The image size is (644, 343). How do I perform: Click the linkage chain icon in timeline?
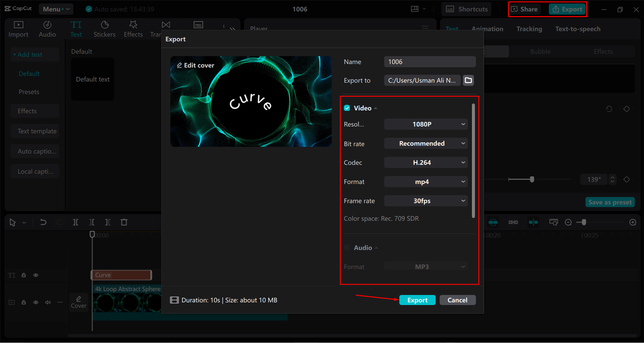[x=513, y=222]
